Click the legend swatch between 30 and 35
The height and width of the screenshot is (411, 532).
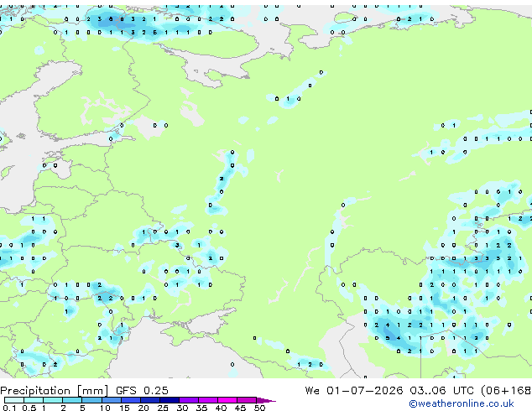click(189, 400)
